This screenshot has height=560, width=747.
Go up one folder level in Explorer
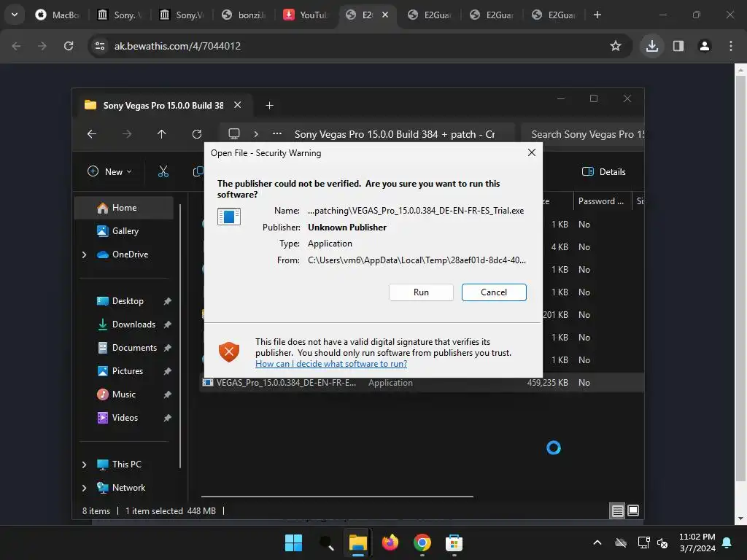(161, 134)
